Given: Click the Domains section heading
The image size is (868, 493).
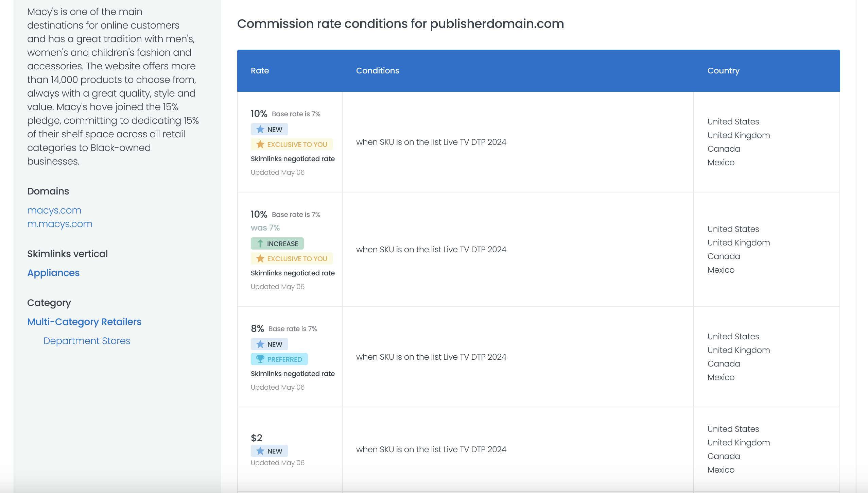Looking at the screenshot, I should pyautogui.click(x=48, y=191).
